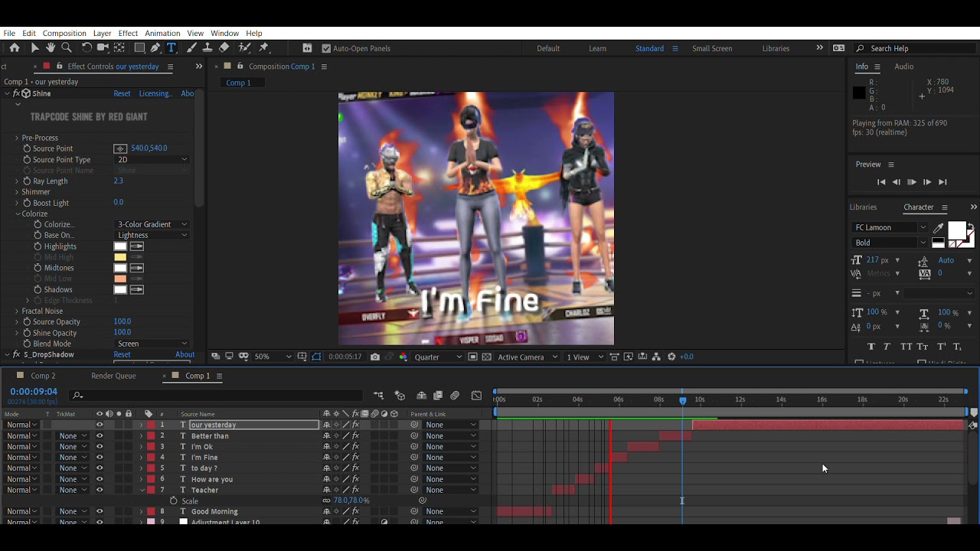Toggle lock on Effect Controls panel
Screen dimensions: 980x551
coord(58,67)
